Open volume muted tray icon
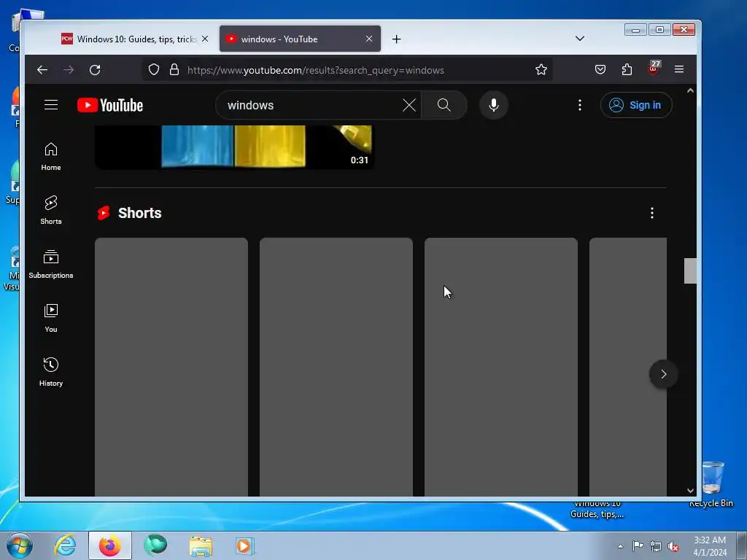 click(x=673, y=547)
